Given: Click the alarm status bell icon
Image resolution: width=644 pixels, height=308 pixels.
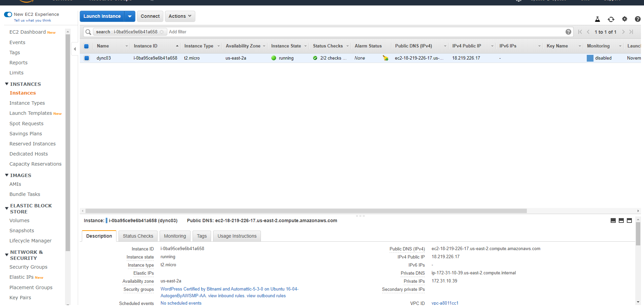Looking at the screenshot, I should click(385, 58).
